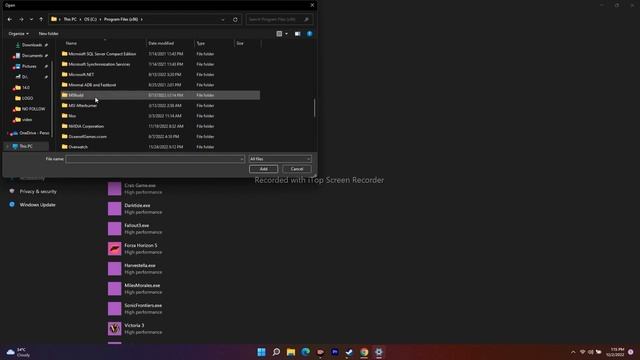Create a New folder
The width and height of the screenshot is (640, 360).
tap(48, 33)
